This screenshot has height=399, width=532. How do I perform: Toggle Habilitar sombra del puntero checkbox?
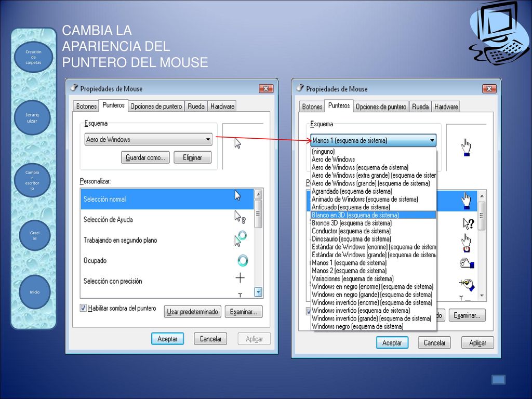tap(83, 308)
